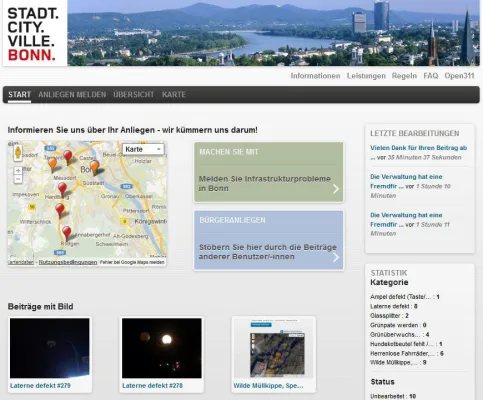Select the red map marker near Hardtberg
Image resolution: width=483 pixels, height=400 pixels.
tap(62, 189)
